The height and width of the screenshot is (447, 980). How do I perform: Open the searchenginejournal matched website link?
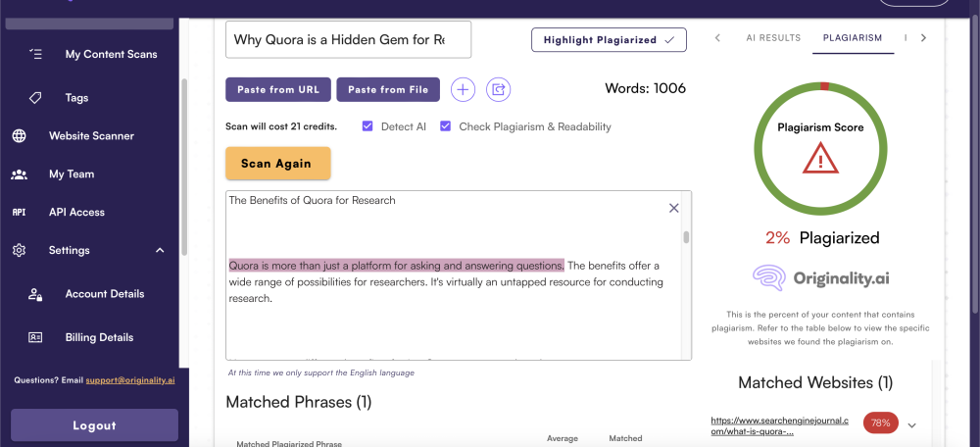point(780,425)
